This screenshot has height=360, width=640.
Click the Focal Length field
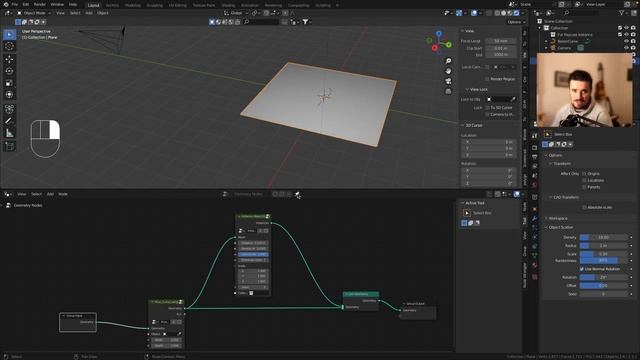[501, 41]
